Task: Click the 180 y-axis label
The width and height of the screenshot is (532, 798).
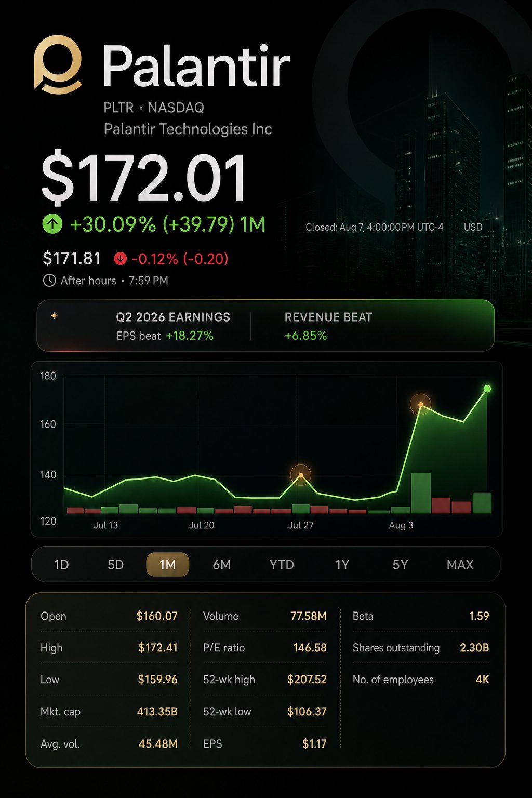Action: pyautogui.click(x=48, y=376)
